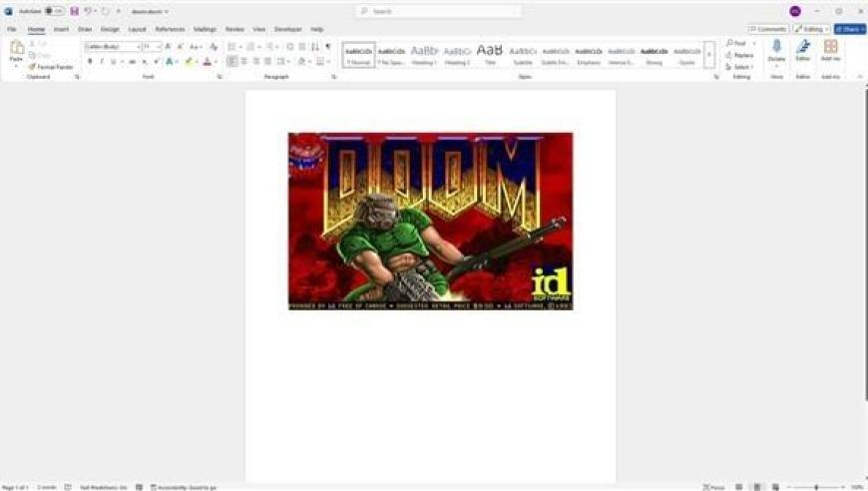Apply the Normal style
The image size is (868, 491).
click(359, 55)
